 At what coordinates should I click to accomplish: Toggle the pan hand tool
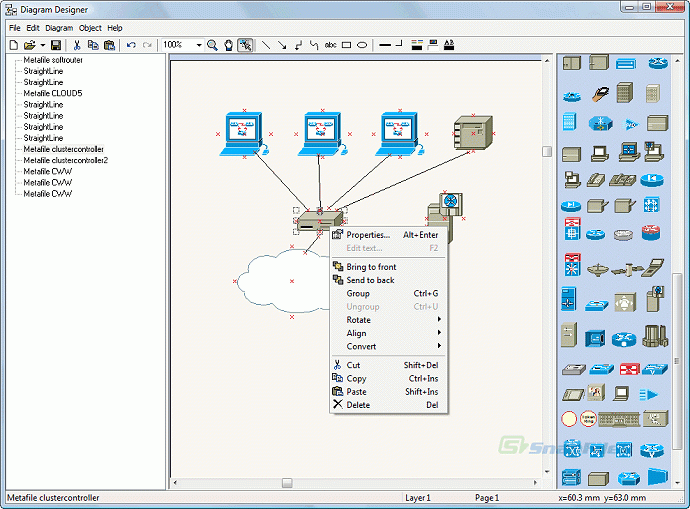pyautogui.click(x=228, y=45)
